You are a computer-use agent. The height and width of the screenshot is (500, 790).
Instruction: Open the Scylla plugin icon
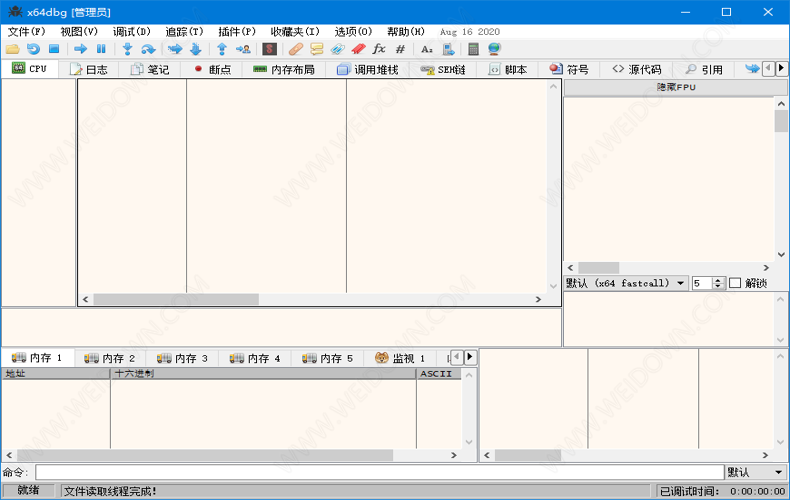(270, 49)
